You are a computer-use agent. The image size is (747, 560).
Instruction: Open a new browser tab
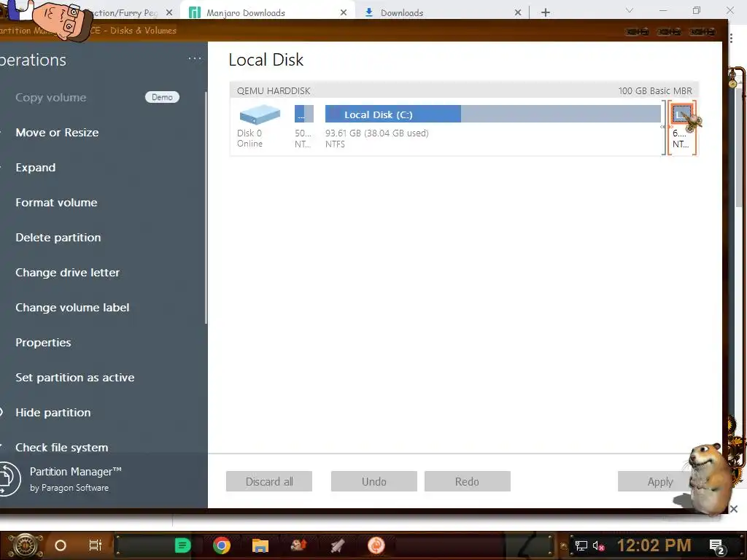click(546, 12)
